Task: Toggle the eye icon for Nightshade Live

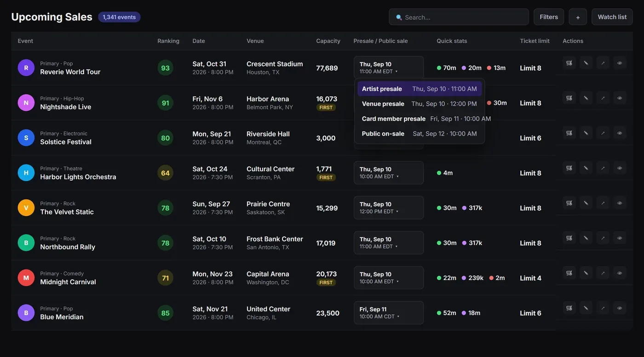Action: point(620,98)
